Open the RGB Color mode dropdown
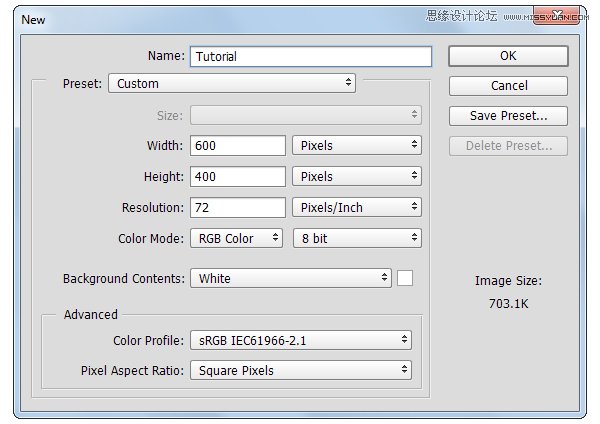This screenshot has height=424, width=600. pos(237,239)
